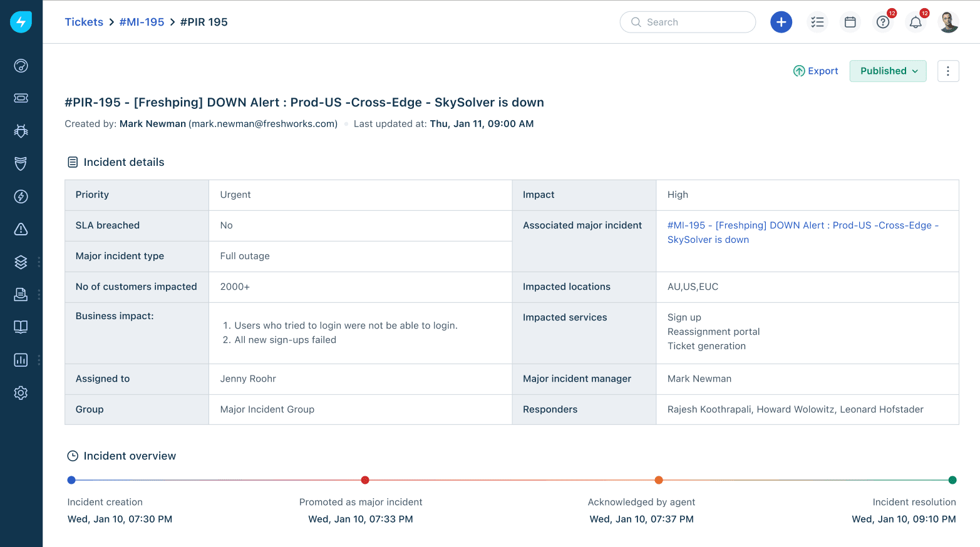980x547 pixels.
Task: Click the Acknowledged by agent orange marker
Action: click(659, 480)
